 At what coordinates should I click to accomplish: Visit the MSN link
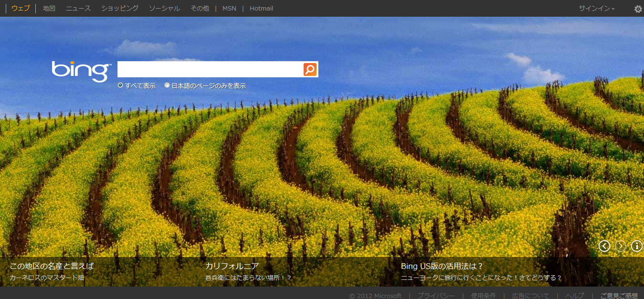pos(229,9)
